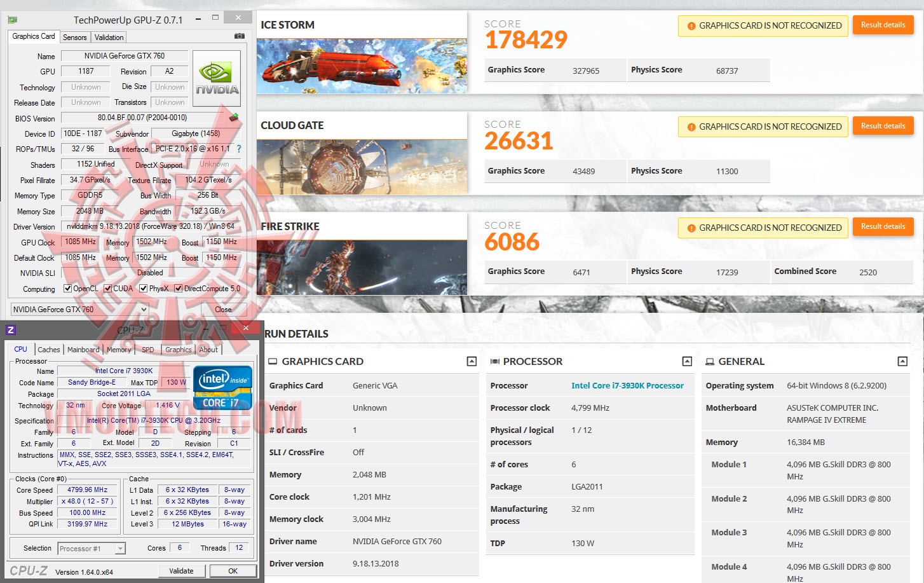Click the Memory Type value GDDR5
924x583 pixels.
pyautogui.click(x=90, y=195)
